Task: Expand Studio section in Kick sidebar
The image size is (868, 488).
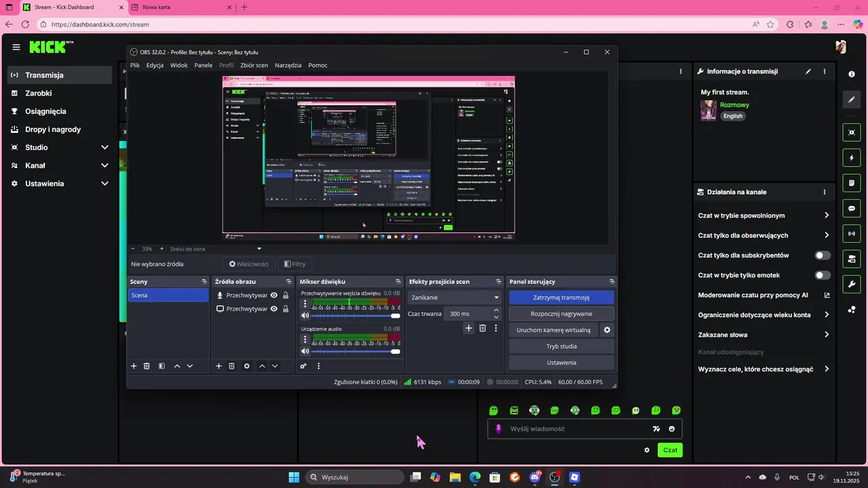Action: pos(104,147)
